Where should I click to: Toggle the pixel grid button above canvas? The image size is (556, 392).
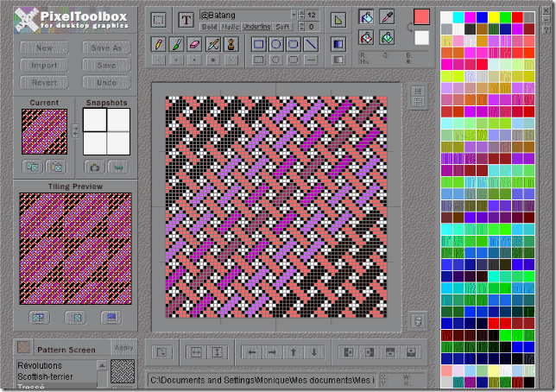(x=418, y=92)
